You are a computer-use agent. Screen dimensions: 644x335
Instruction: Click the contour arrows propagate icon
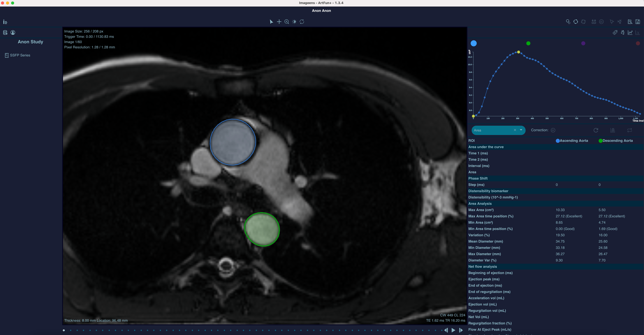(612, 22)
